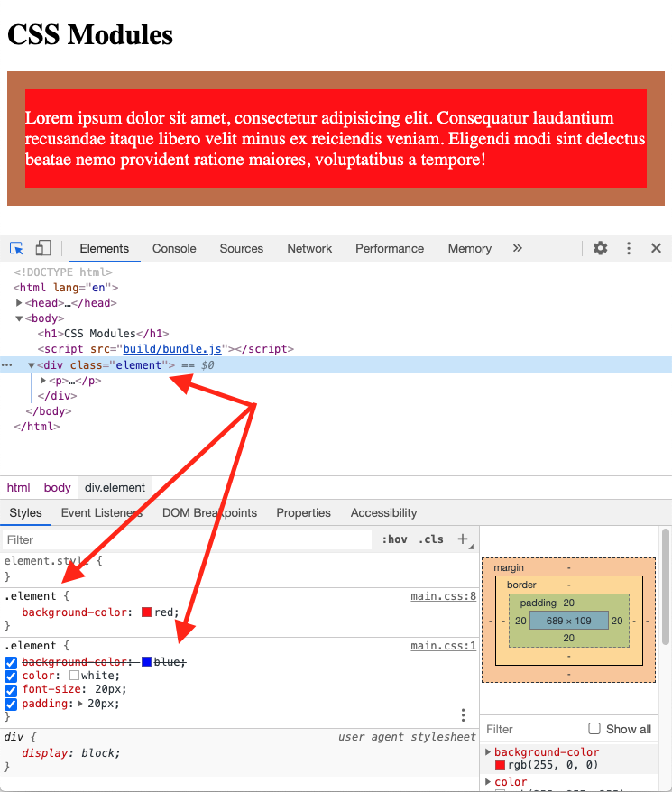Select html in the breadcrumb bar

[x=18, y=487]
